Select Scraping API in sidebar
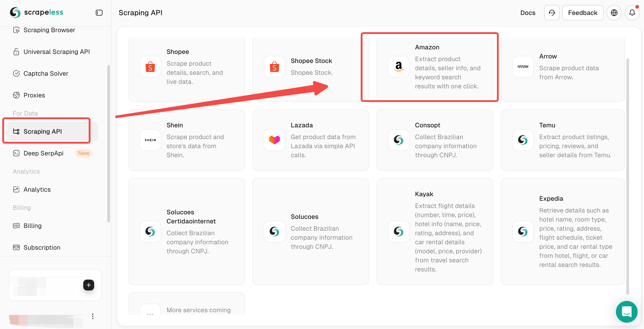The image size is (644, 329). pos(52,131)
